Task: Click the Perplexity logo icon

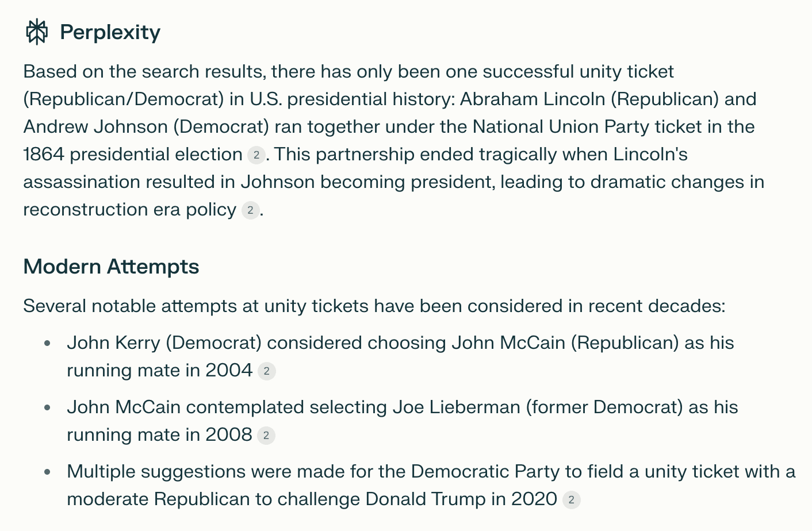Action: [x=37, y=32]
